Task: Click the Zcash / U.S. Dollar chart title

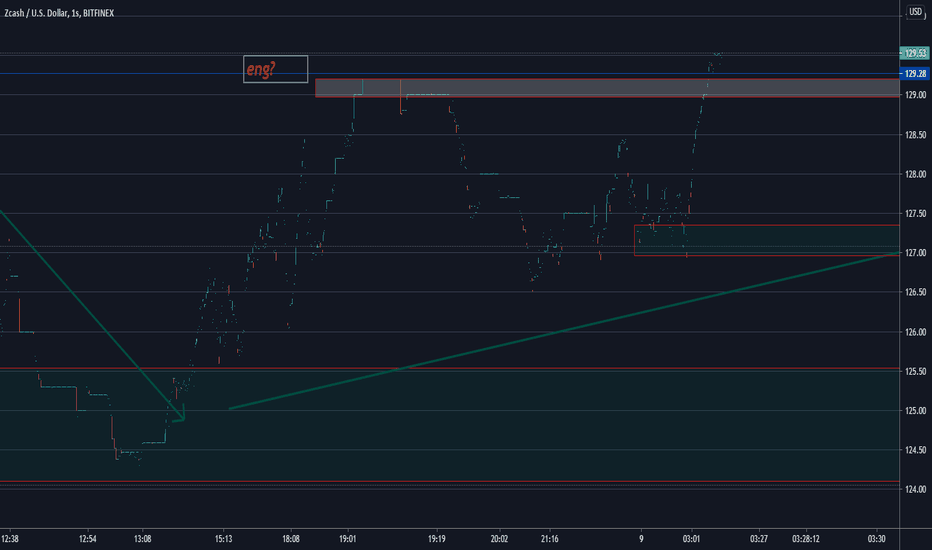Action: 59,13
